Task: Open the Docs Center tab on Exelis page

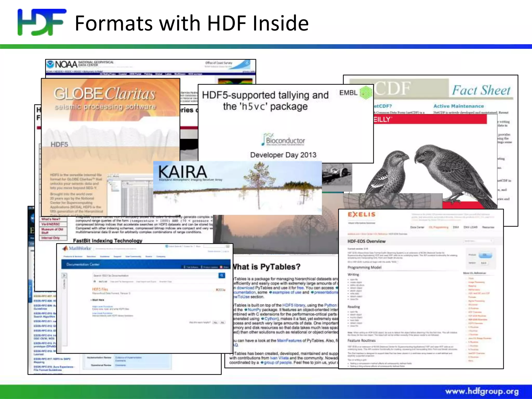Action: (x=417, y=227)
